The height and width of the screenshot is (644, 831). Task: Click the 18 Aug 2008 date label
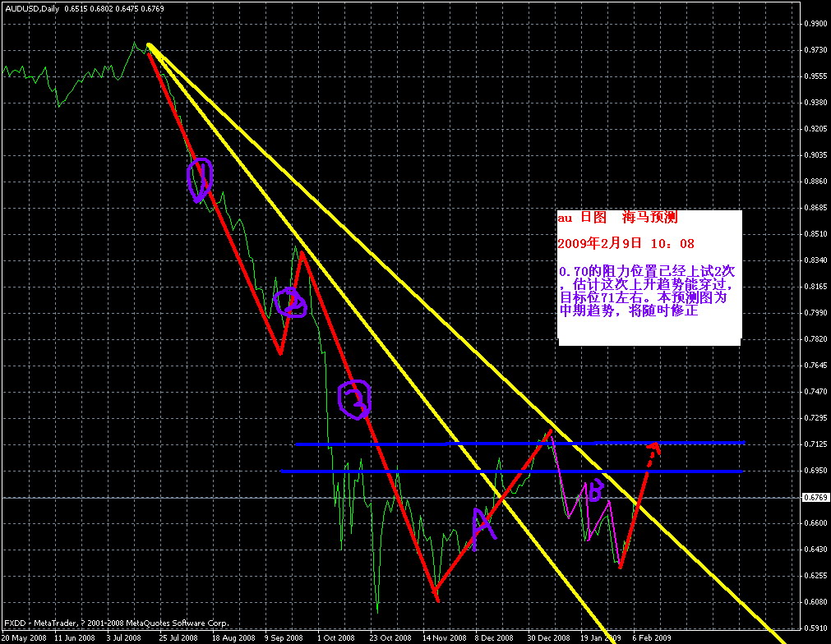(233, 637)
